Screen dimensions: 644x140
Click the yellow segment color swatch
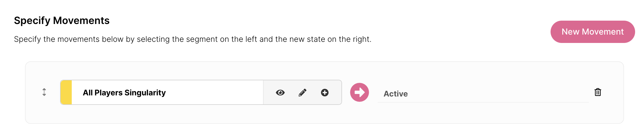66,93
